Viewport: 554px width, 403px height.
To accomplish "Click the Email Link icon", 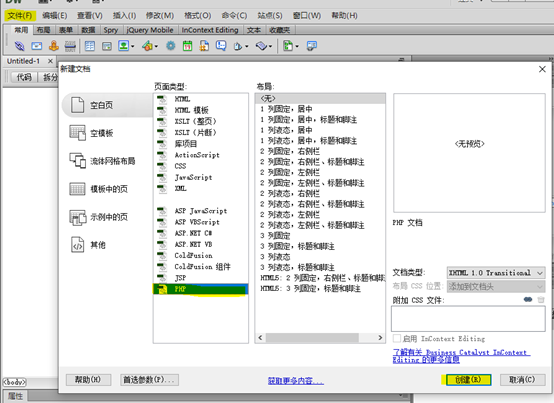I will pos(37,46).
